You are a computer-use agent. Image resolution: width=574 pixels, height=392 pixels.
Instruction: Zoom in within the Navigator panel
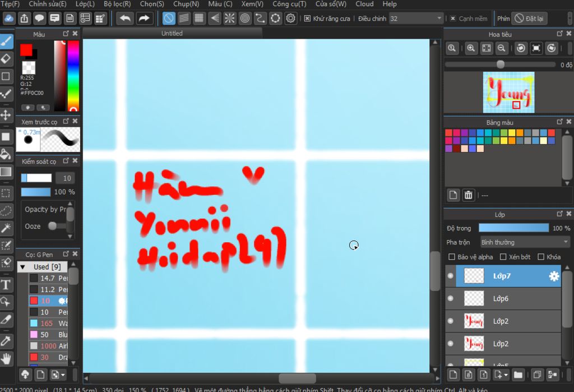click(471, 48)
